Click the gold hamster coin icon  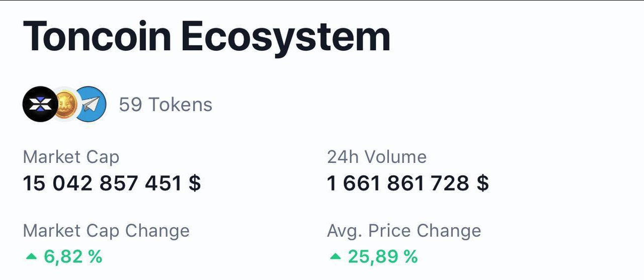tap(65, 104)
